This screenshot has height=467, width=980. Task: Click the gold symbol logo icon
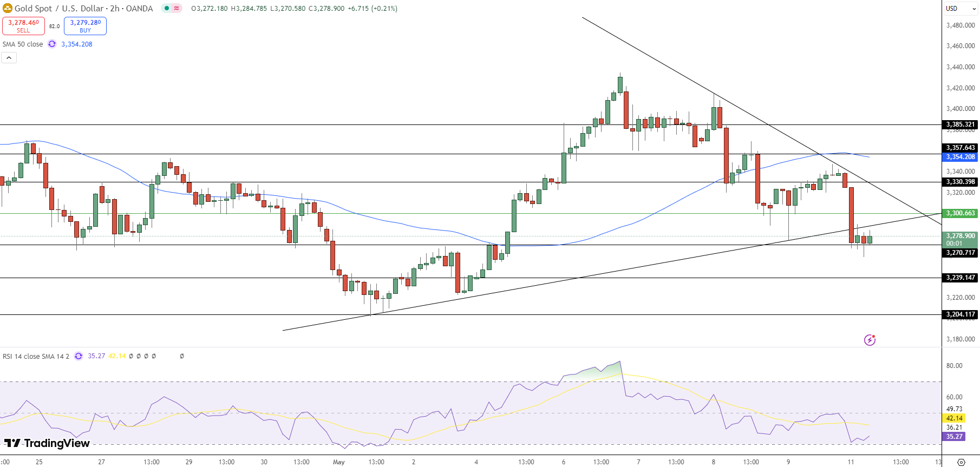pos(7,8)
